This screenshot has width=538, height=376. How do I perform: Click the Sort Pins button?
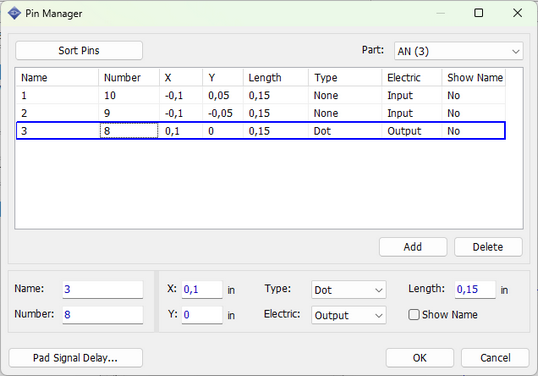(x=79, y=50)
